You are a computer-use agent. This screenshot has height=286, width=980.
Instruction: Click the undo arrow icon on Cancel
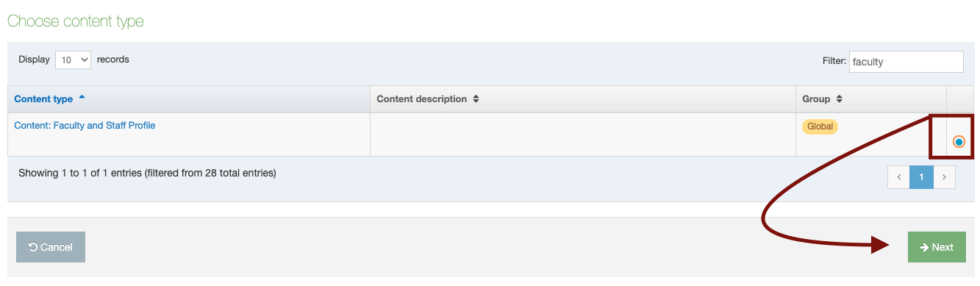click(33, 247)
